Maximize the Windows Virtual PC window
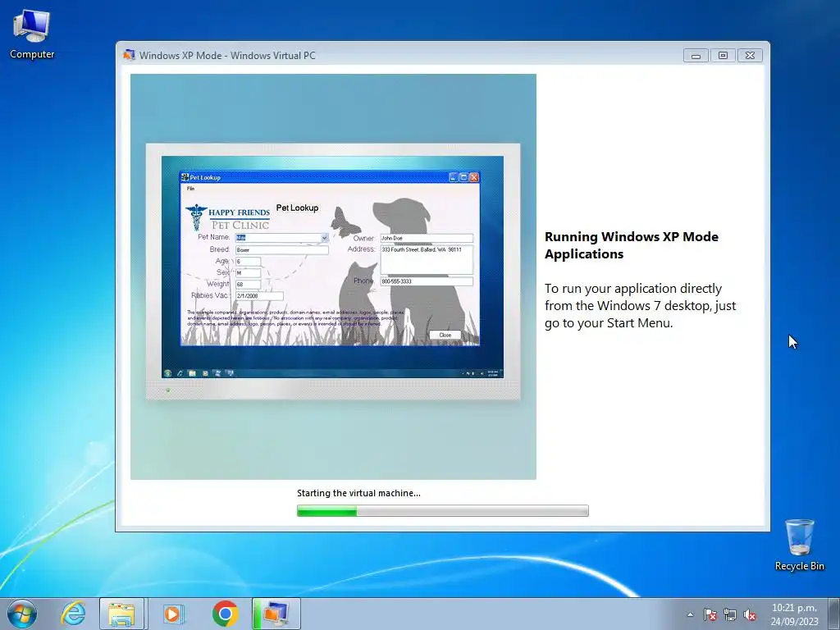840x630 pixels. click(x=723, y=55)
